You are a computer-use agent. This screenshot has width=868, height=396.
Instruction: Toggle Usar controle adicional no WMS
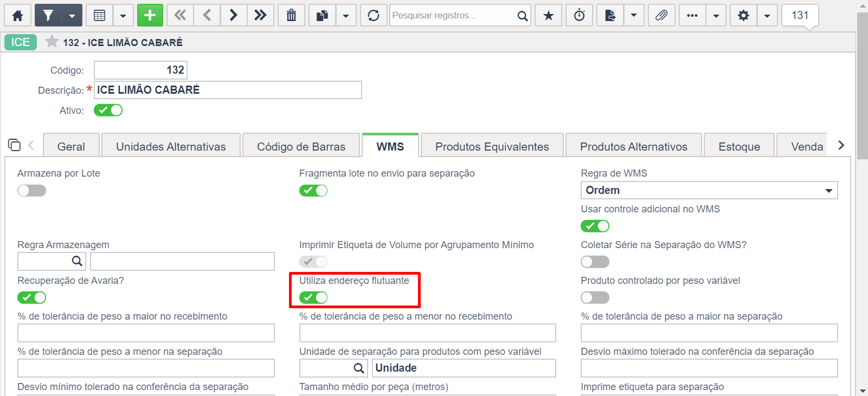coord(595,226)
